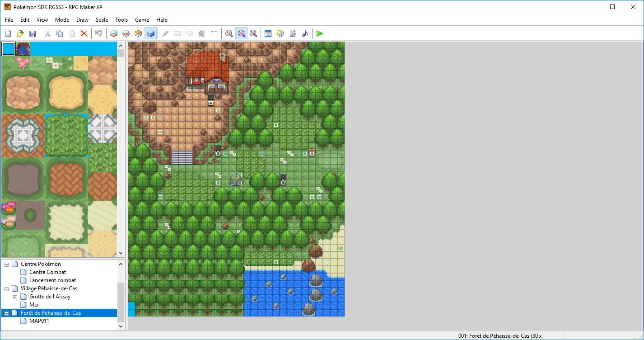Switch to map Layer 1
Image resolution: width=644 pixels, height=340 pixels.
pos(113,33)
